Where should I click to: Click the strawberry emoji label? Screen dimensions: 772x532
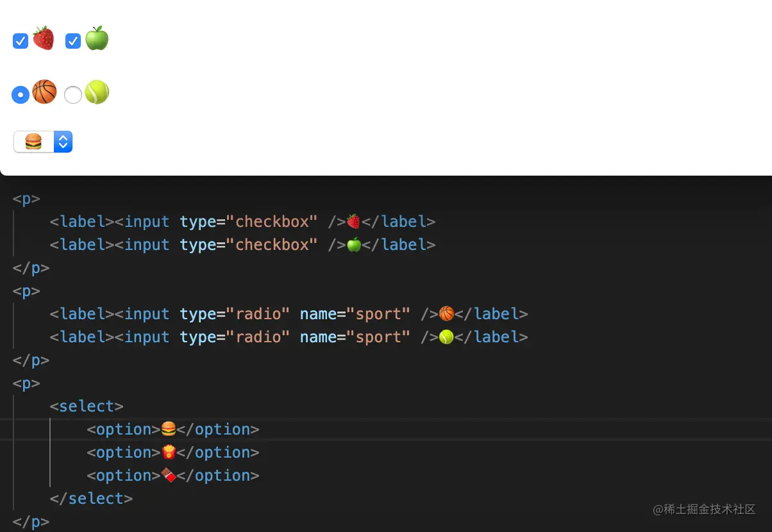[43, 38]
